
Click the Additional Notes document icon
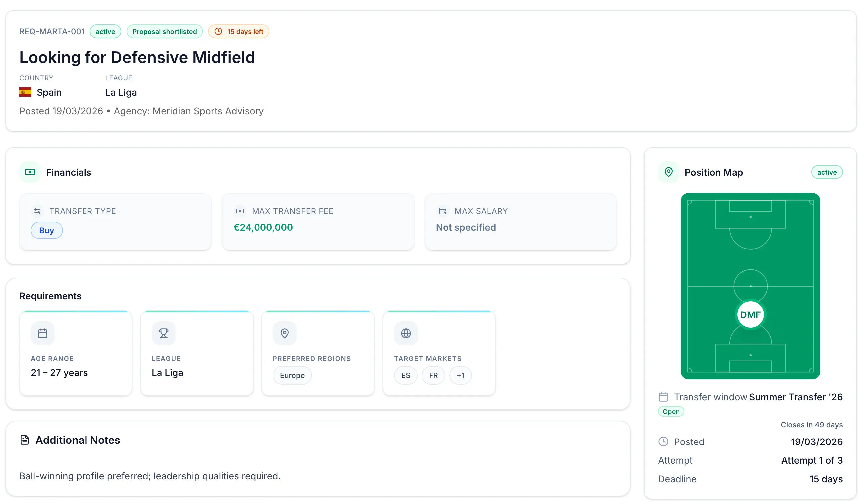pos(25,440)
